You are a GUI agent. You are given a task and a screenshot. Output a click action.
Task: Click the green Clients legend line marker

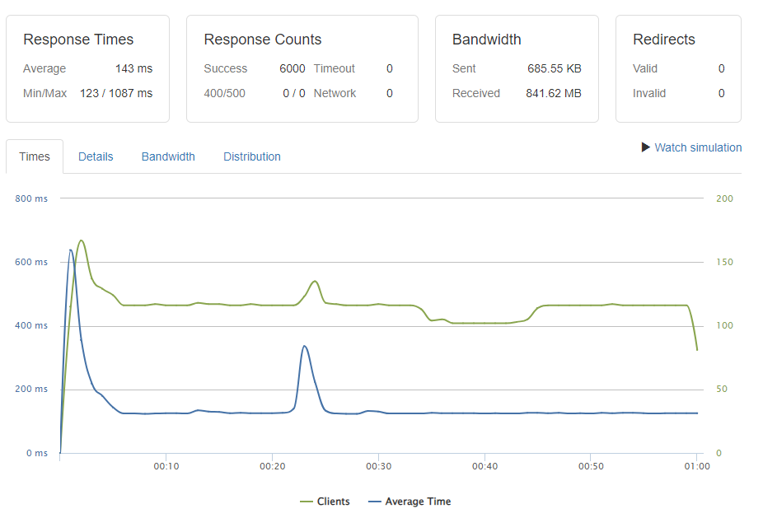tap(307, 502)
